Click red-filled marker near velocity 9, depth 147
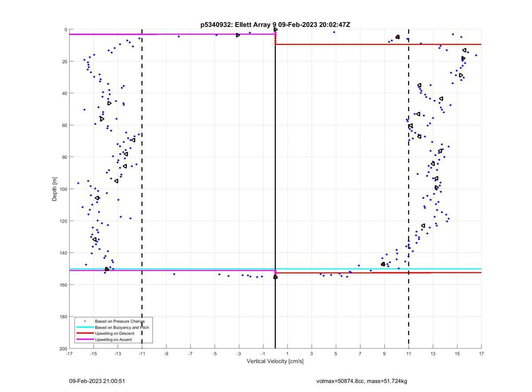This screenshot has width=532, height=392. click(x=383, y=264)
